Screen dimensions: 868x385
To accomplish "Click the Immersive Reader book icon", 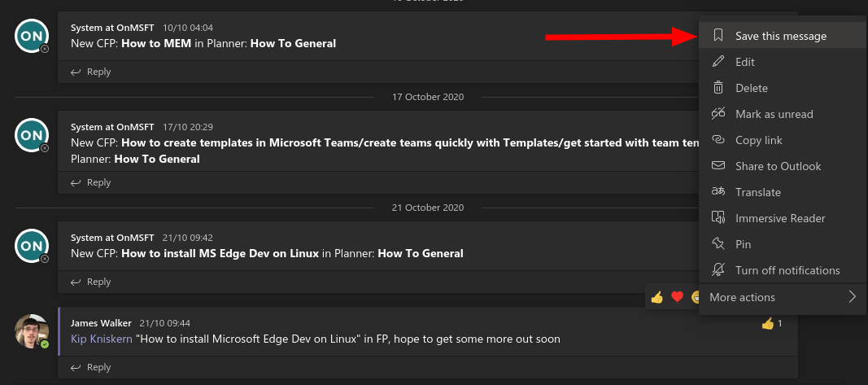I will pos(718,217).
